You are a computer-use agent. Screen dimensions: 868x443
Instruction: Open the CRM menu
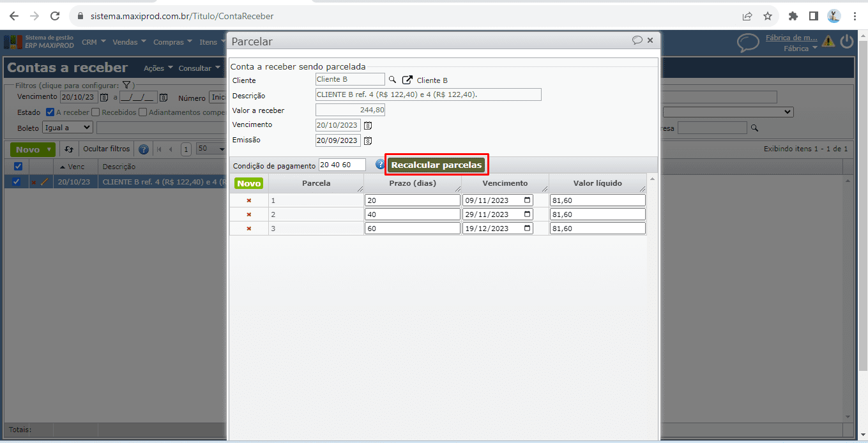click(94, 42)
